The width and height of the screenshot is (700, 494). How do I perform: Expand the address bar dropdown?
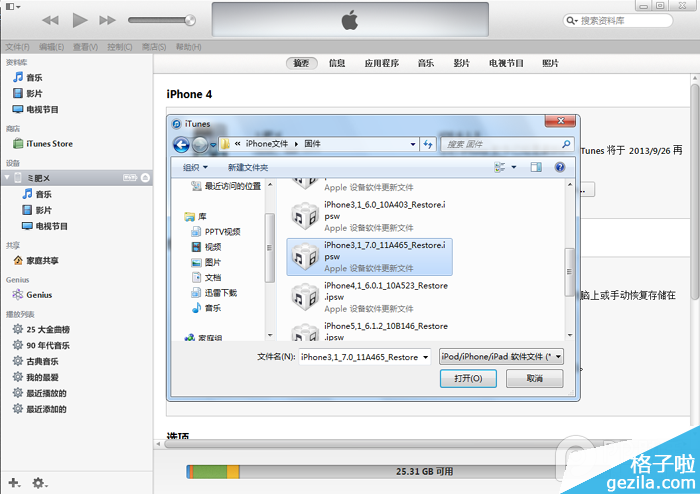[413, 144]
